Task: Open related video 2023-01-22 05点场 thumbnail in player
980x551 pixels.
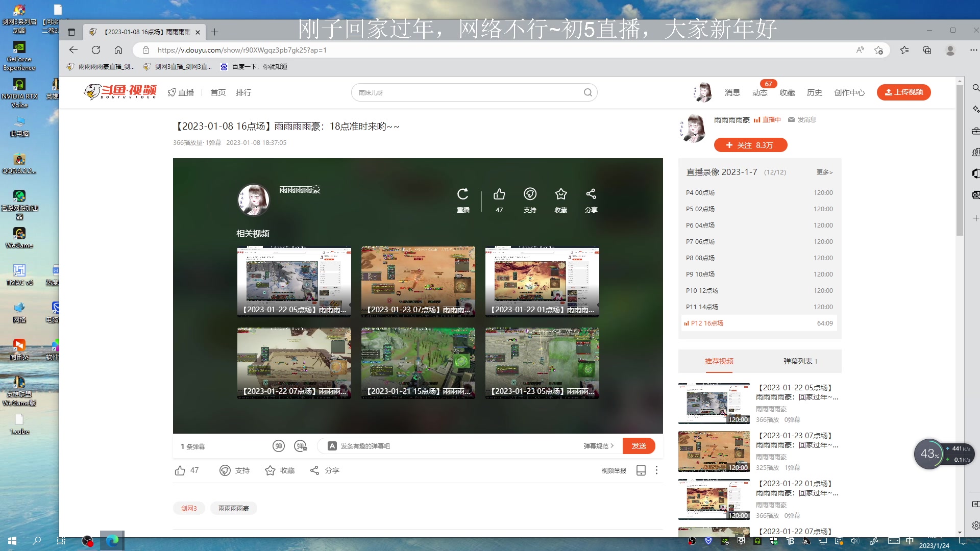Action: pyautogui.click(x=294, y=282)
